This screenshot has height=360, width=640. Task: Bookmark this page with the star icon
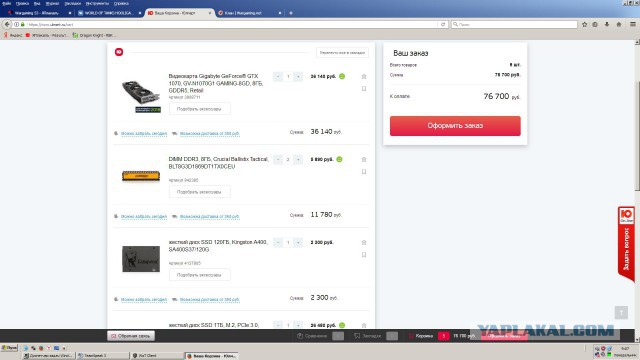click(x=584, y=24)
